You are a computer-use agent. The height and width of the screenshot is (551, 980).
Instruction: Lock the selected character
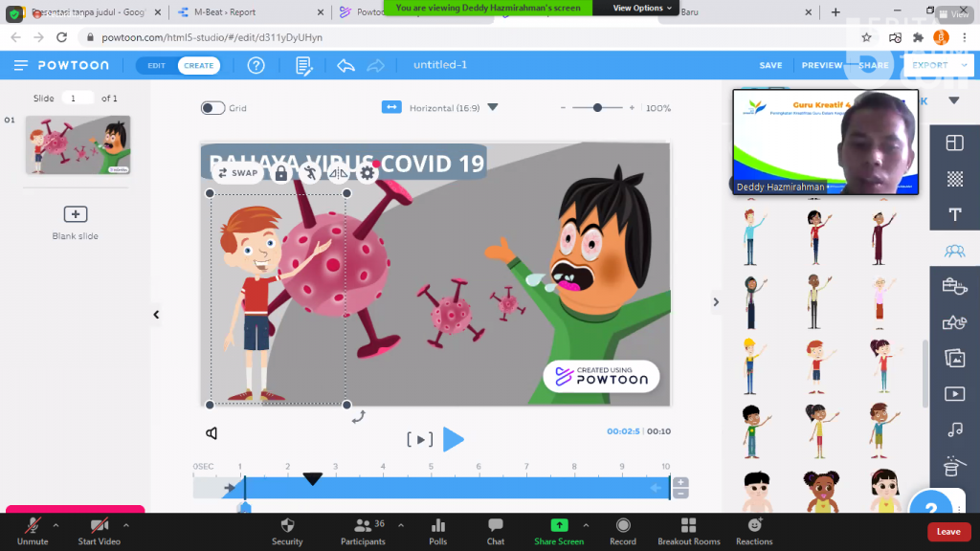point(281,174)
